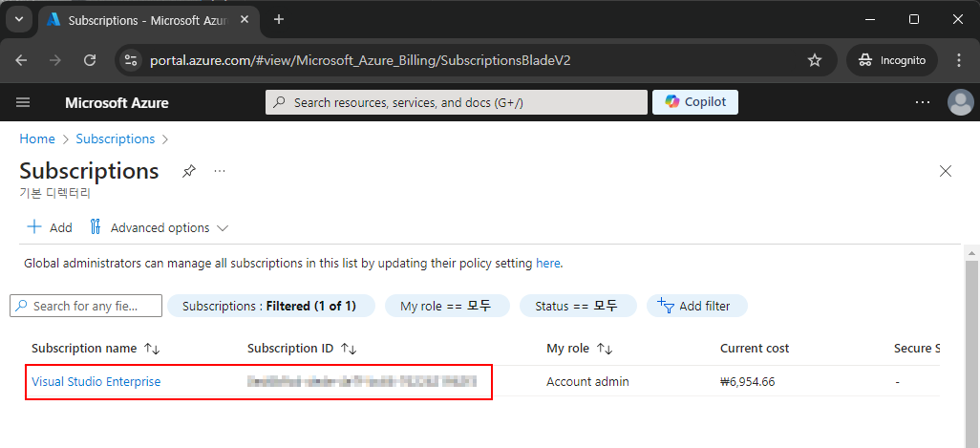Screen dimensions: 980x448
Task: Open the Incognito indicator
Action: point(892,60)
